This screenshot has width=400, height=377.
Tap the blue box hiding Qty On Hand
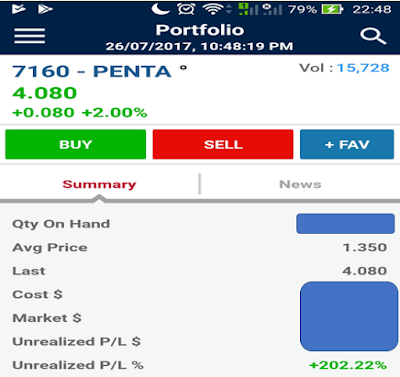346,224
